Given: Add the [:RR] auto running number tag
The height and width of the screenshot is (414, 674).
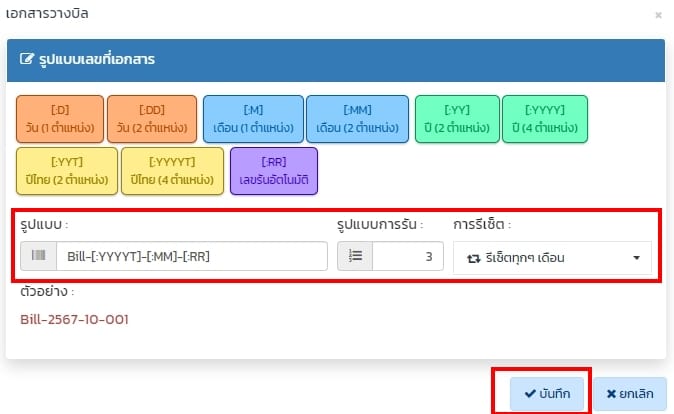Looking at the screenshot, I should 273,171.
